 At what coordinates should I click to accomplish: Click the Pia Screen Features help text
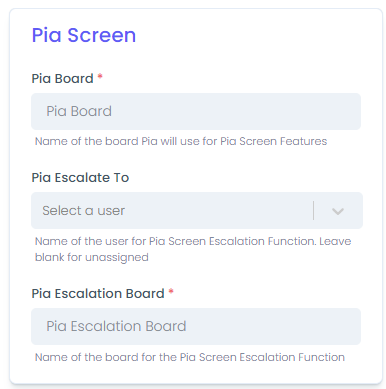(x=181, y=141)
